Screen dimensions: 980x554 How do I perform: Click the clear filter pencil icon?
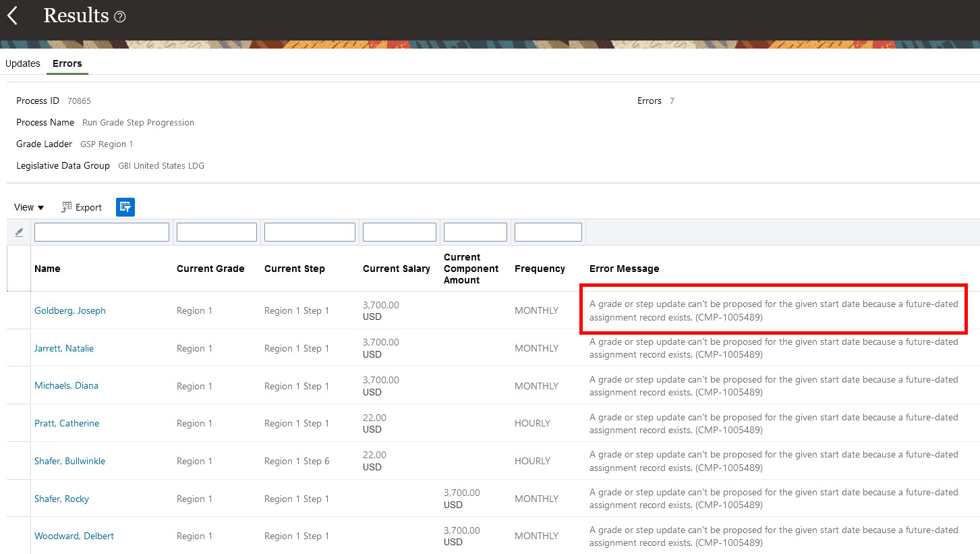[x=19, y=232]
